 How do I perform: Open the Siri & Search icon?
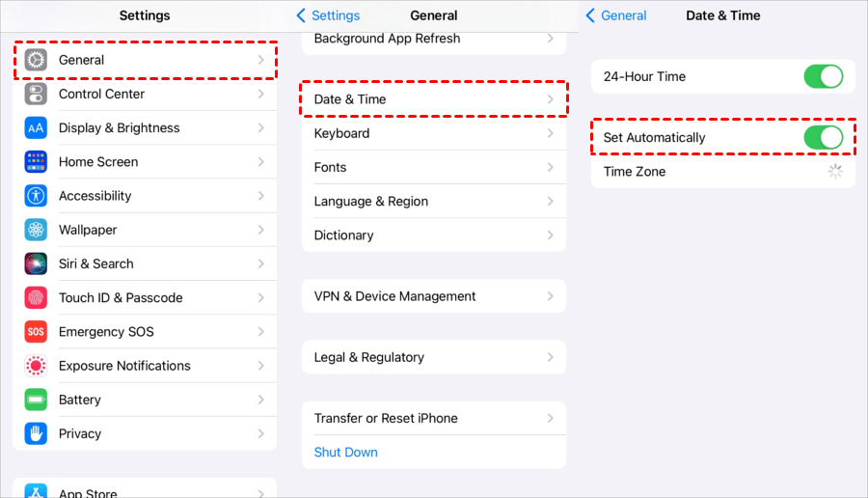(x=36, y=263)
